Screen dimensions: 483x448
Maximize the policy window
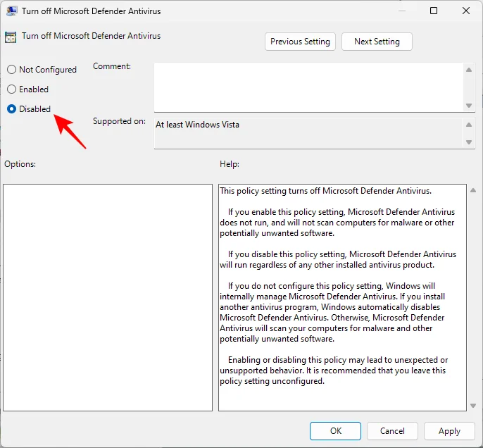pos(434,11)
